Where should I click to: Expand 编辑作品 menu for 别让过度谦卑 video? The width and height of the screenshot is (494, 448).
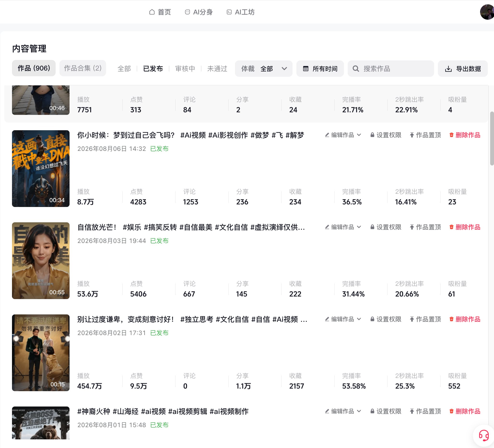click(343, 319)
